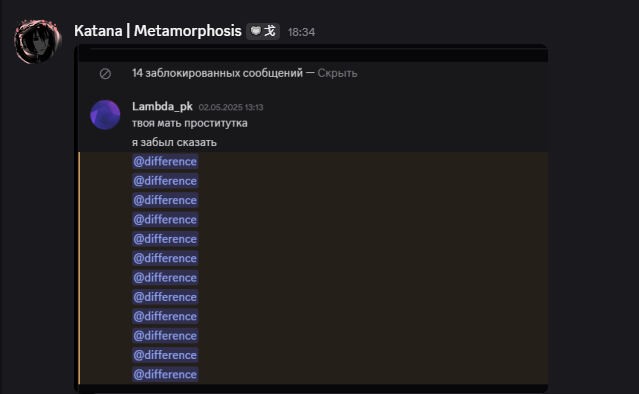Image resolution: width=639 pixels, height=394 pixels.
Task: Click the Lambda_pk username
Action: (x=162, y=106)
